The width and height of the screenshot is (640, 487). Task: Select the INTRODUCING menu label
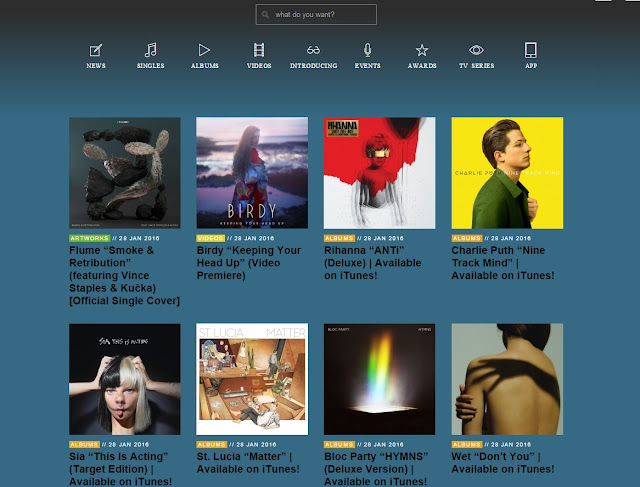[313, 66]
